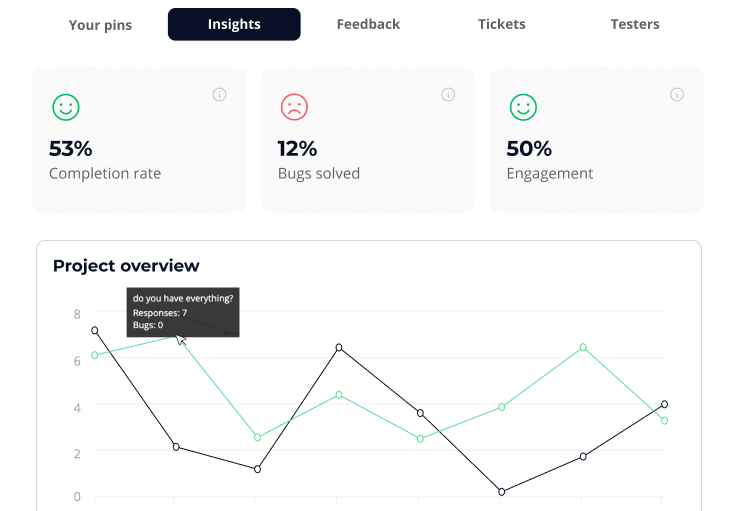Click the last data point on green line
The width and height of the screenshot is (735, 511).
pos(664,421)
